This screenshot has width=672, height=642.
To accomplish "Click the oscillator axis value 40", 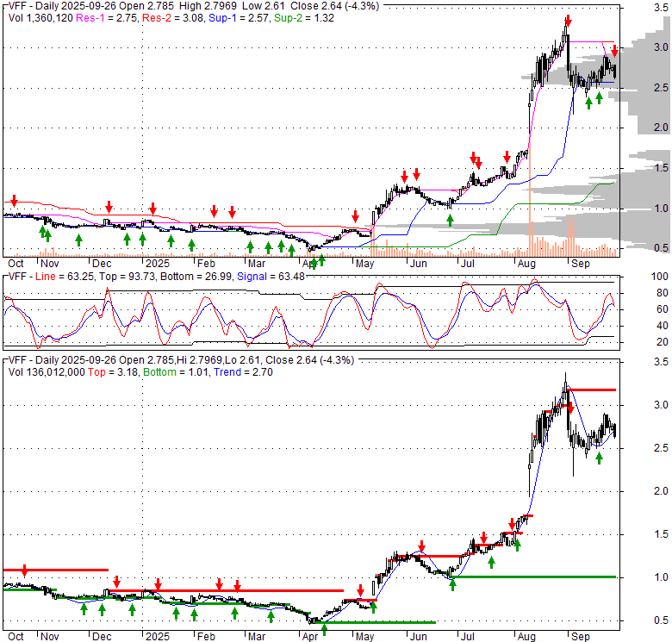I will 663,326.
